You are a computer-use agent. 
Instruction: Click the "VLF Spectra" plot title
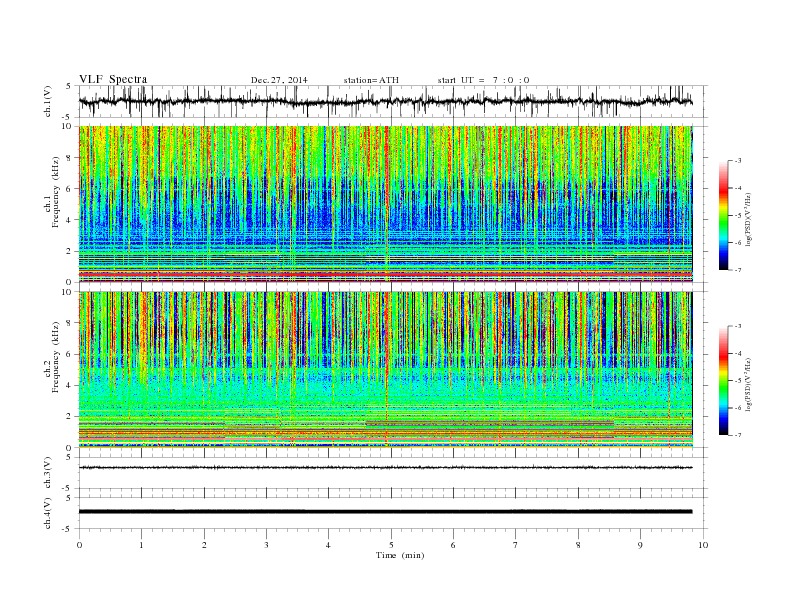[x=113, y=79]
